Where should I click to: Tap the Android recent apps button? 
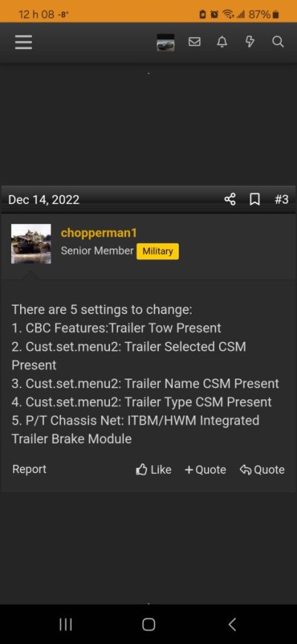[x=65, y=625]
